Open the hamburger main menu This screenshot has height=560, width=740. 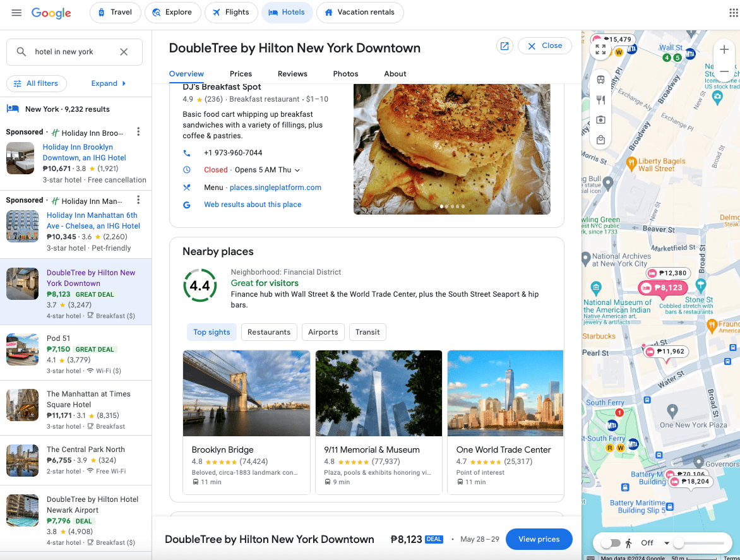tap(16, 13)
